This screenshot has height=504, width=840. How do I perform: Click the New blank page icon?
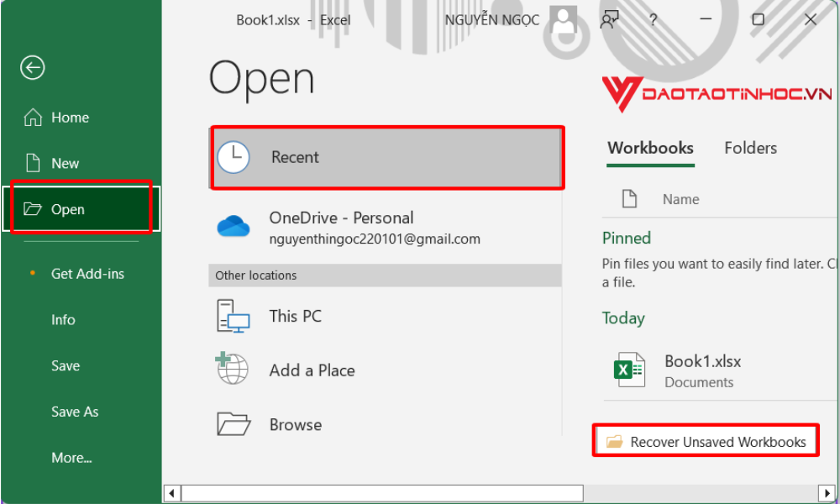click(x=33, y=163)
